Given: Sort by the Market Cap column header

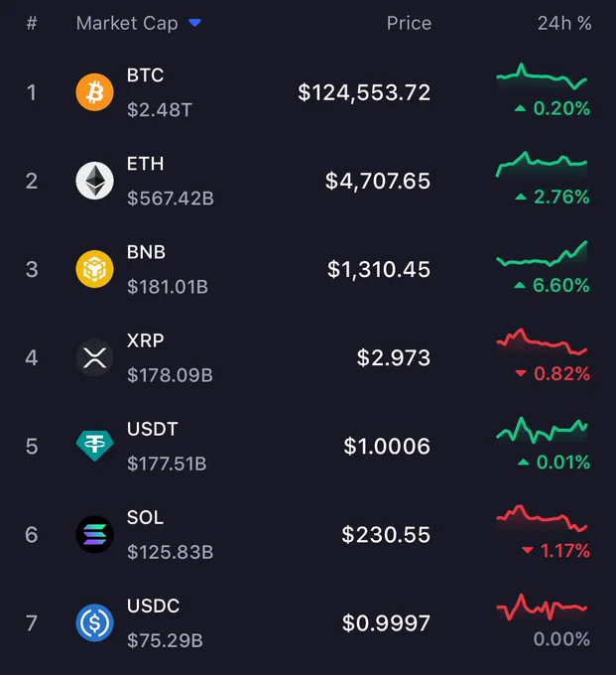Looking at the screenshot, I should point(127,23).
